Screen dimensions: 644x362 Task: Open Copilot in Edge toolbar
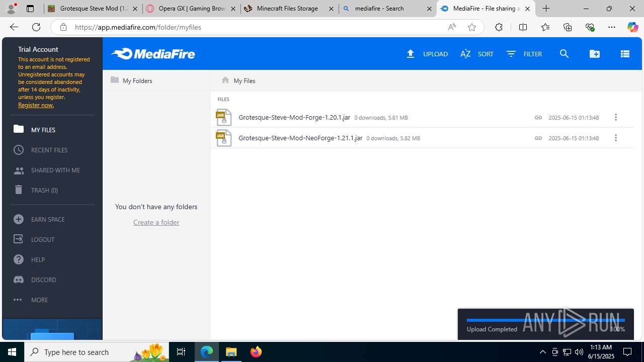point(632,27)
